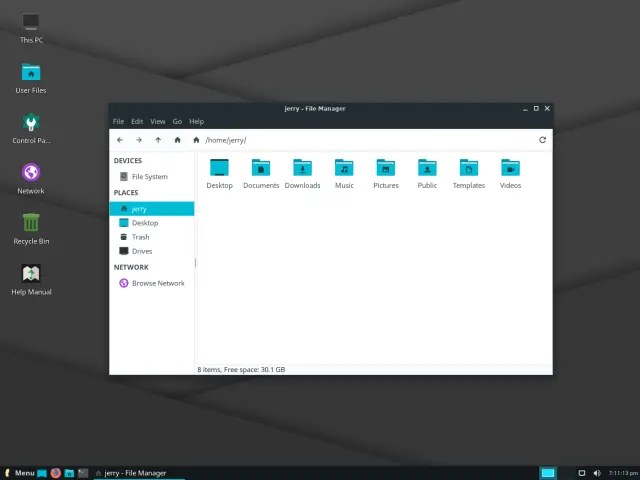Viewport: 640px width, 480px height.
Task: Open the File menu
Action: point(118,121)
